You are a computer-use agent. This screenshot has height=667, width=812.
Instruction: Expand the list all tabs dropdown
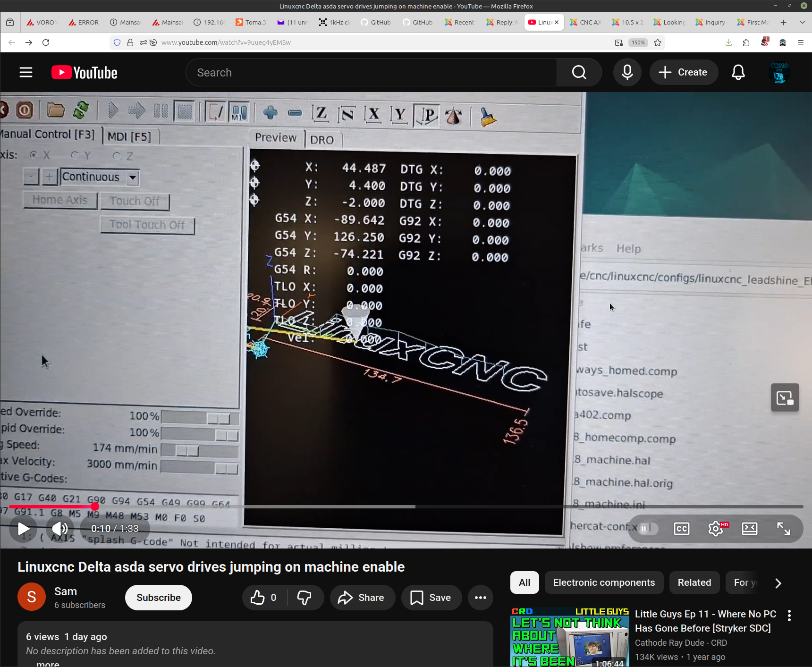(802, 22)
